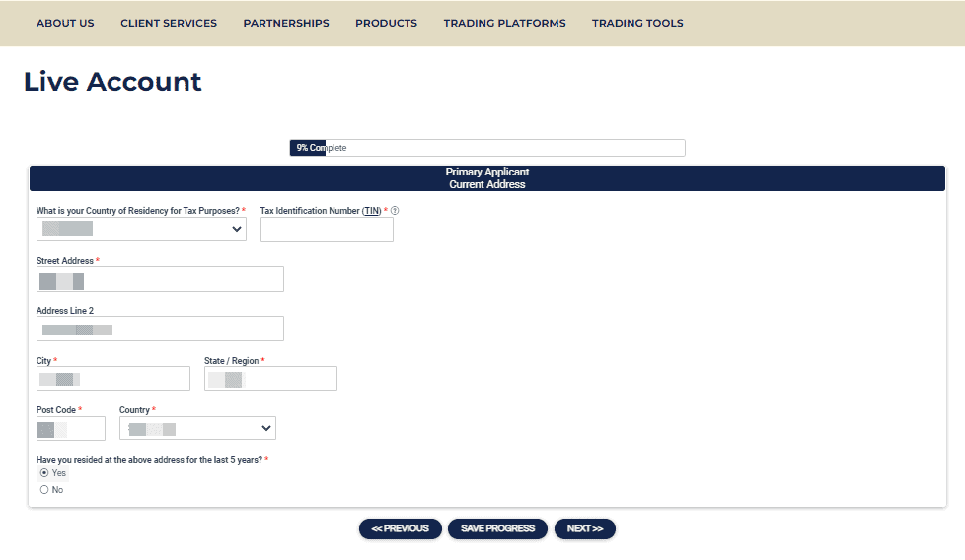This screenshot has height=560, width=965.
Task: Open the Country dropdown
Action: [x=197, y=428]
